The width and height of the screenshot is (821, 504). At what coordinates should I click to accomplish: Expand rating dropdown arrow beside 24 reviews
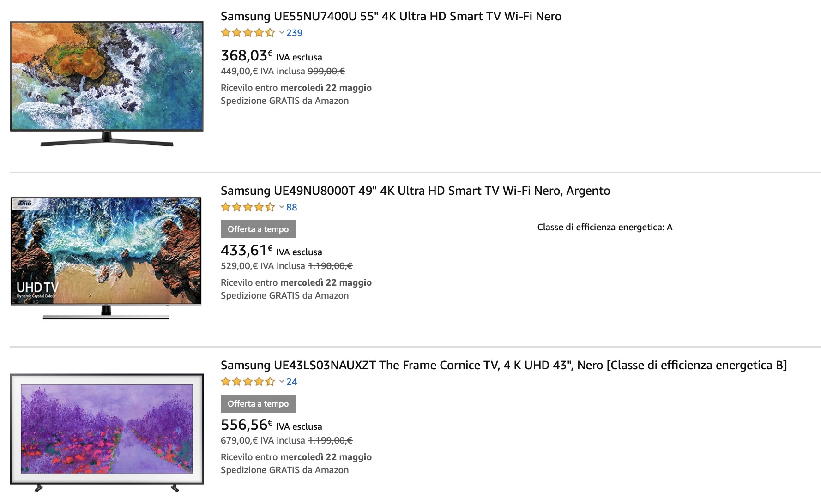click(281, 382)
